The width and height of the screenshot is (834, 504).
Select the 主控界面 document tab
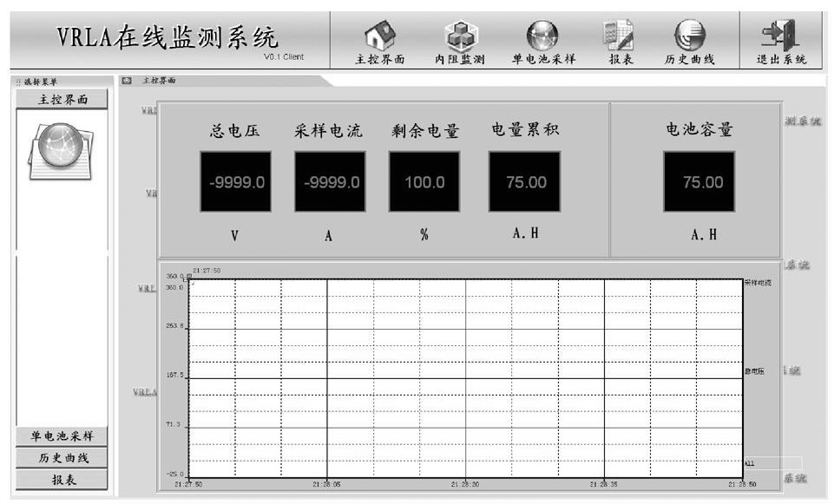click(158, 81)
